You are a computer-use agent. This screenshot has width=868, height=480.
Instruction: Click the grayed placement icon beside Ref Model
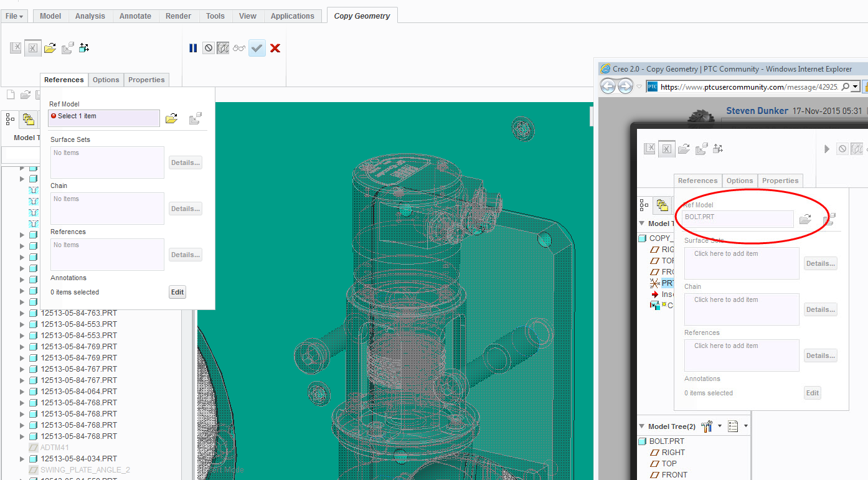click(196, 118)
